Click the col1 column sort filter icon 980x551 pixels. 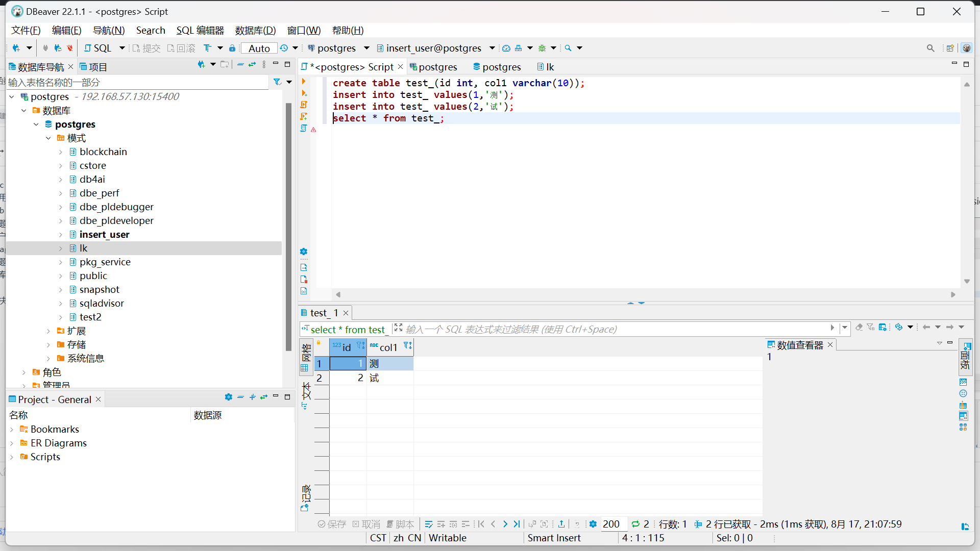[x=407, y=346]
